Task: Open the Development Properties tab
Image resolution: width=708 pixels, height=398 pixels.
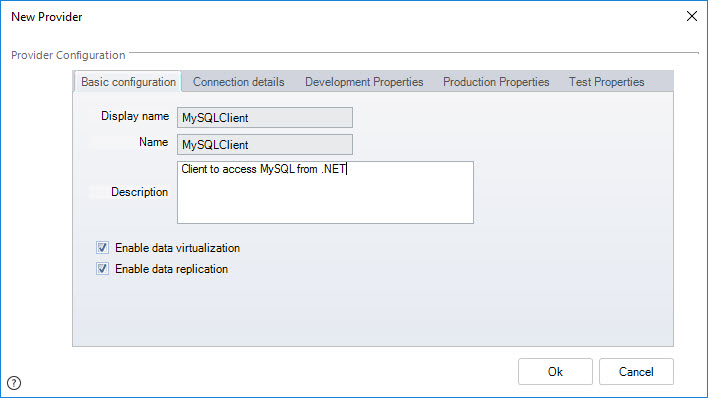Action: coord(364,82)
